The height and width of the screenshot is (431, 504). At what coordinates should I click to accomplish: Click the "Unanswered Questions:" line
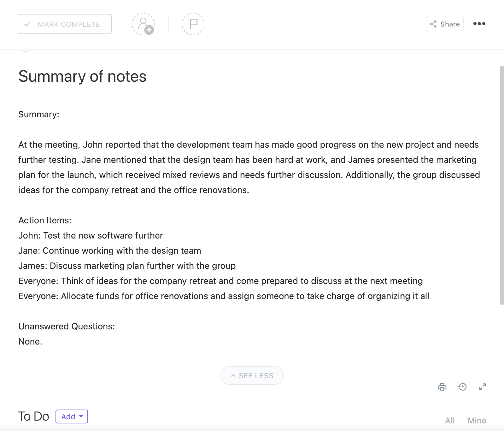[x=67, y=326]
